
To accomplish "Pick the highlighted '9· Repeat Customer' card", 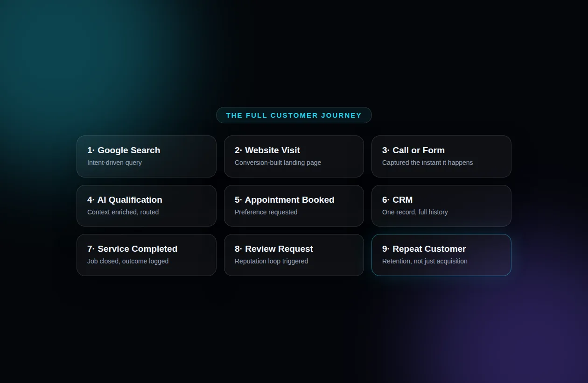I will pyautogui.click(x=441, y=255).
